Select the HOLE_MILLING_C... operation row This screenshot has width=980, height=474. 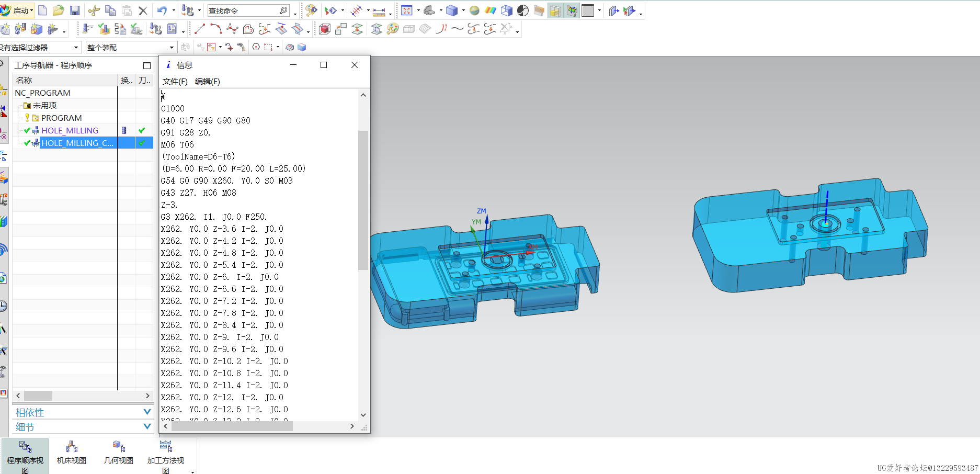click(x=83, y=143)
